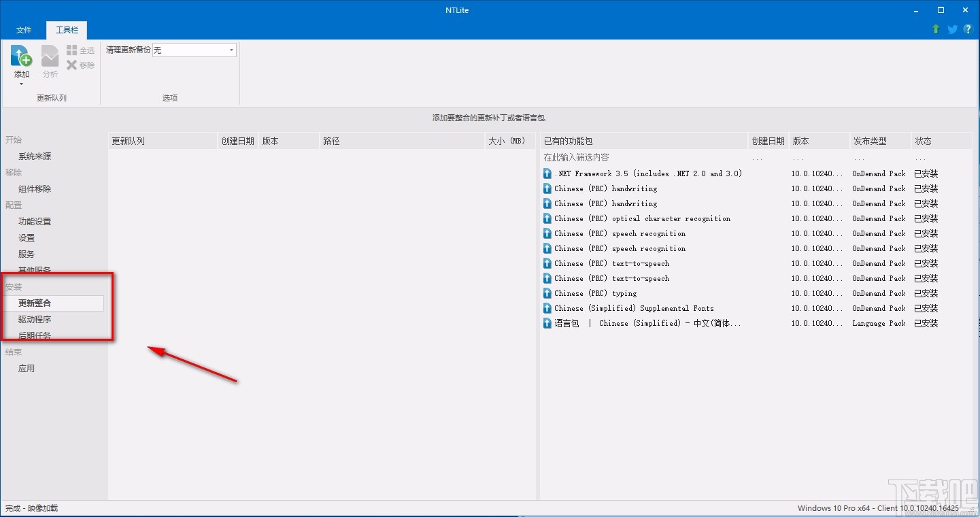Switch to the 工具栏 tab
This screenshot has width=980, height=517.
tap(66, 30)
